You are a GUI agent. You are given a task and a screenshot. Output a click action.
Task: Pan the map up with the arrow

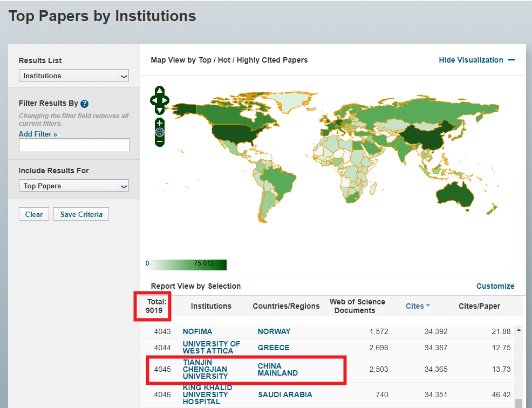160,91
